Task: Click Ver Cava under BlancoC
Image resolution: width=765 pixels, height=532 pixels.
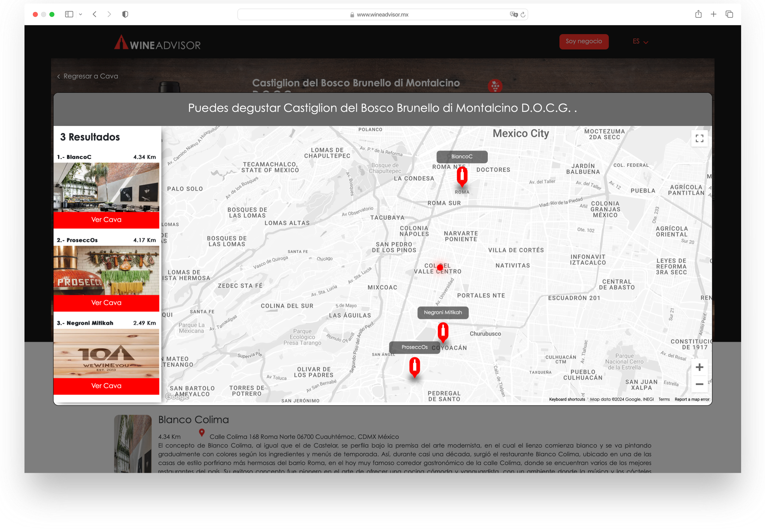Action: click(x=106, y=220)
